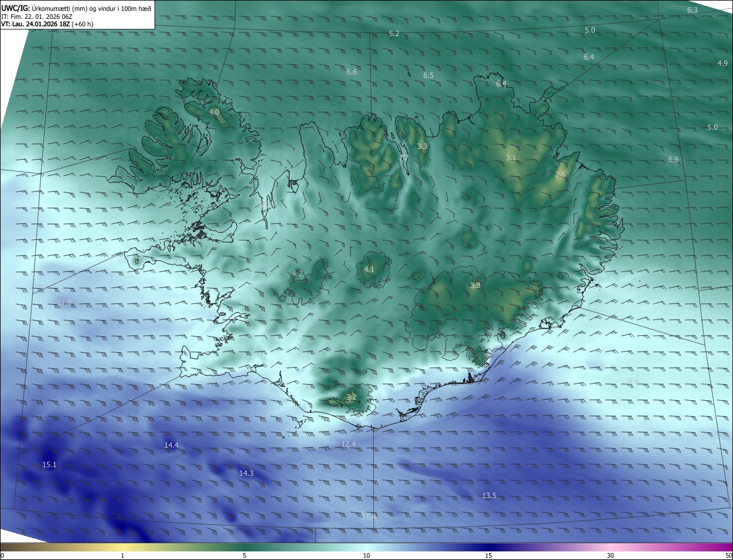This screenshot has width=733, height=560.
Task: Click the 3.2 value on the southern glacier
Action: 351,397
